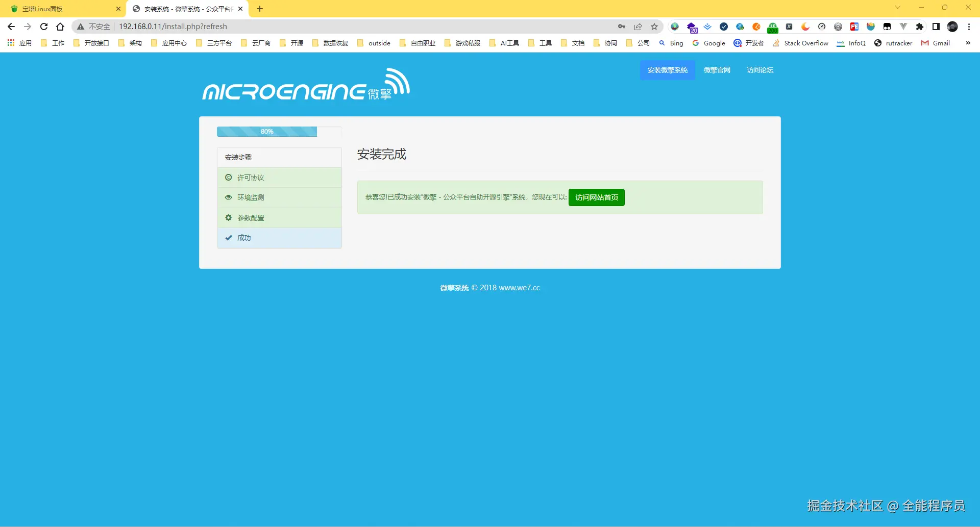The image size is (980, 527).
Task: Expand the 应用中心 bookmark folder
Action: coord(168,43)
